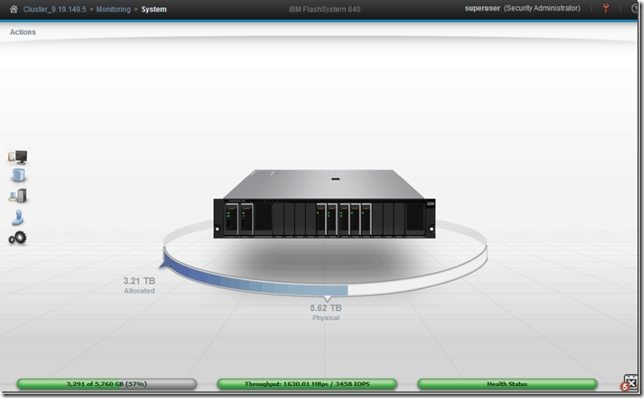Go to the Monitoring breadcrumb link
This screenshot has height=398, width=644.
pos(113,9)
